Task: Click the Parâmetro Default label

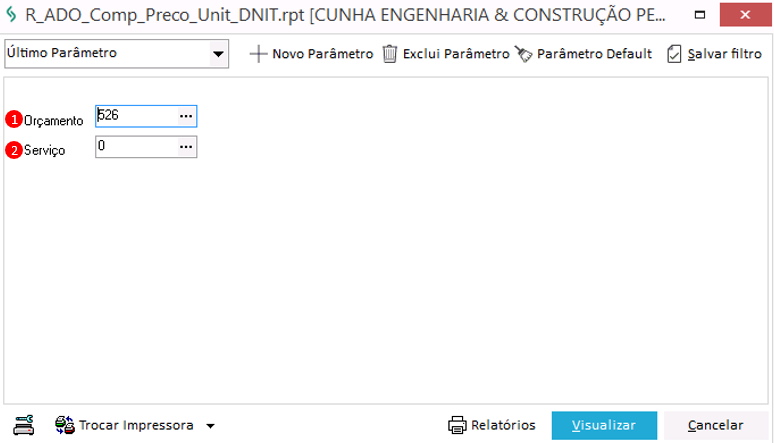Action: [594, 54]
